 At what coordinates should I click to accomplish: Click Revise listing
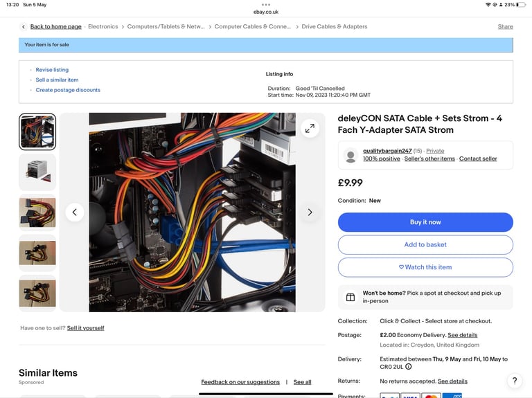(52, 69)
